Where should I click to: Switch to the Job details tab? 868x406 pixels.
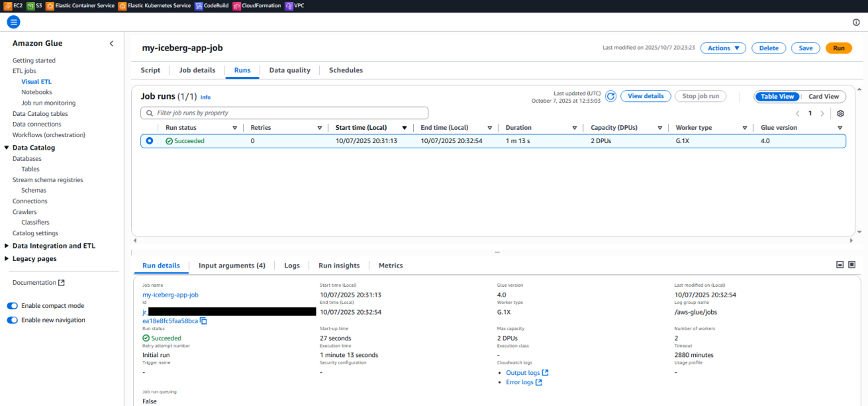click(197, 70)
